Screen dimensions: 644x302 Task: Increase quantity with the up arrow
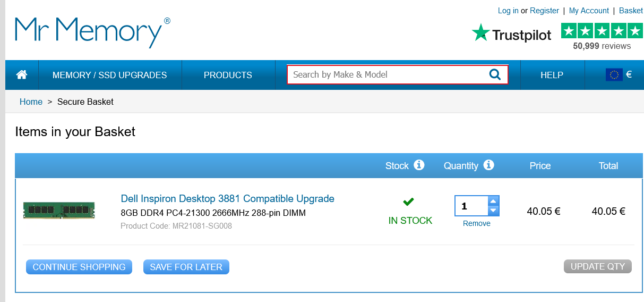coord(493,201)
